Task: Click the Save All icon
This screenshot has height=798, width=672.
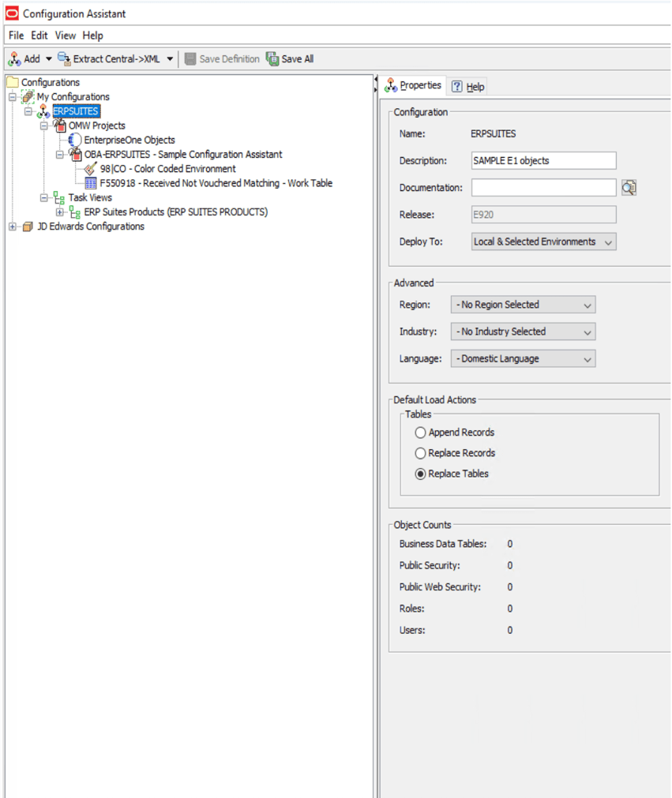Action: coord(272,59)
